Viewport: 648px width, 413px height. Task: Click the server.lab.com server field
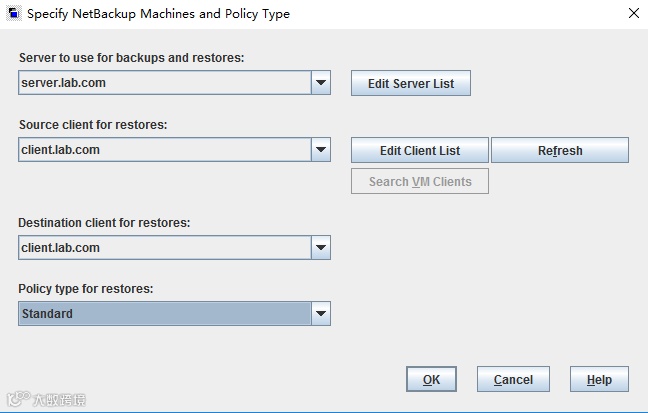click(x=164, y=83)
